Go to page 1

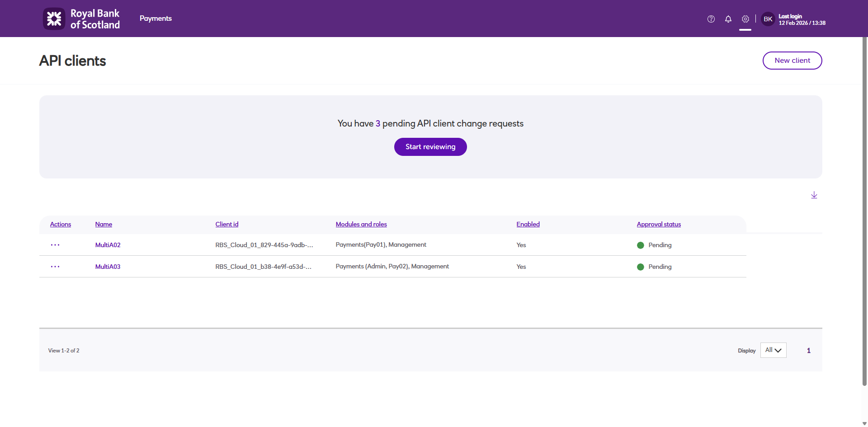(x=809, y=351)
